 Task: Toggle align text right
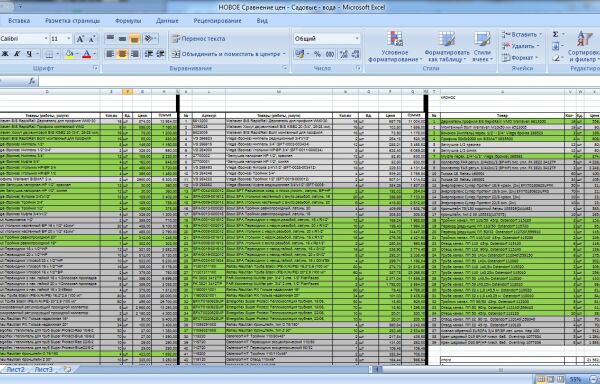(x=134, y=54)
